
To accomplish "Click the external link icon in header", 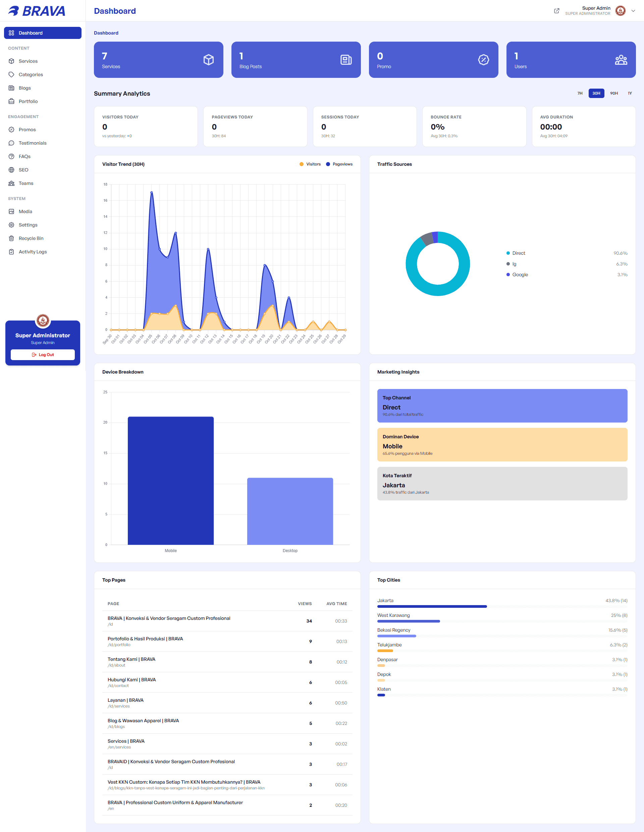I will pyautogui.click(x=556, y=11).
